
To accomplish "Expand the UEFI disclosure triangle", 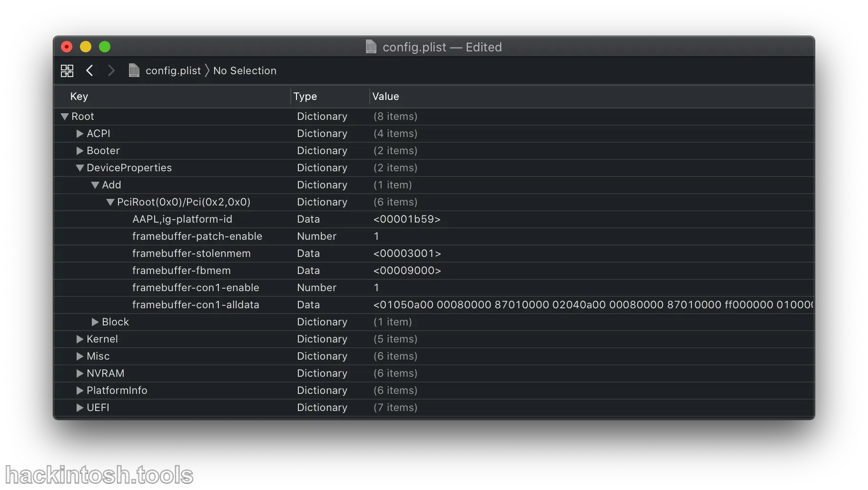I will pyautogui.click(x=80, y=408).
